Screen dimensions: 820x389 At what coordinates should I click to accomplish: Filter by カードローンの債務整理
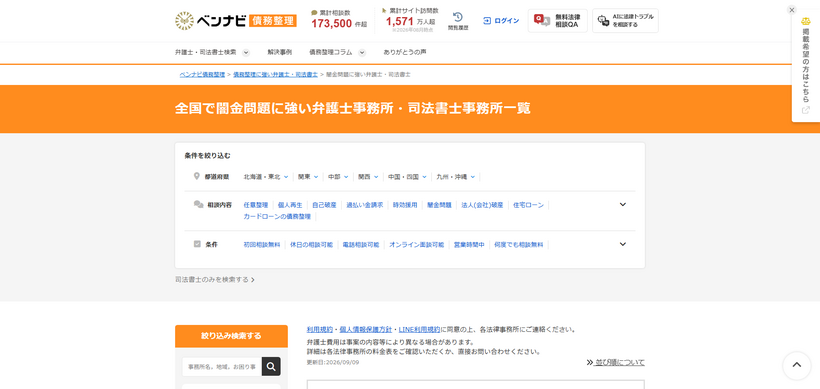tap(277, 216)
